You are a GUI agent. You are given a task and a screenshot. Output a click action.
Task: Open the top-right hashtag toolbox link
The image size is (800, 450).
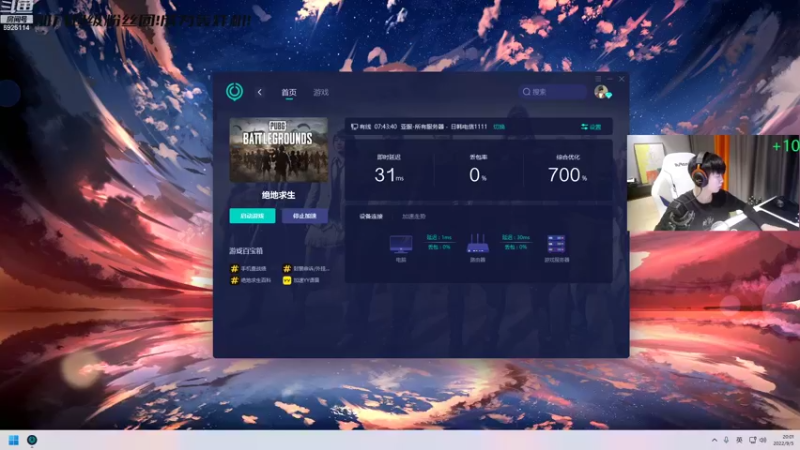[306, 268]
